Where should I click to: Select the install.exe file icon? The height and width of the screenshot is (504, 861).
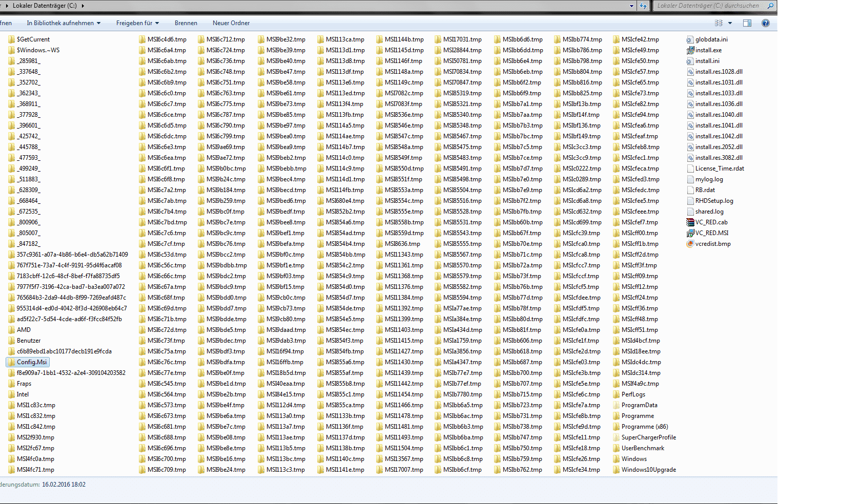coord(690,50)
